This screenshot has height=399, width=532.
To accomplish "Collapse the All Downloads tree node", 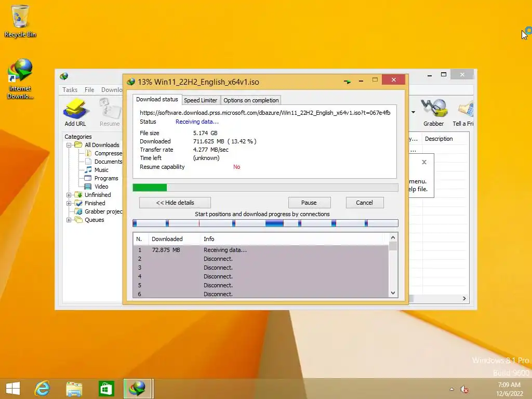I will [x=69, y=145].
